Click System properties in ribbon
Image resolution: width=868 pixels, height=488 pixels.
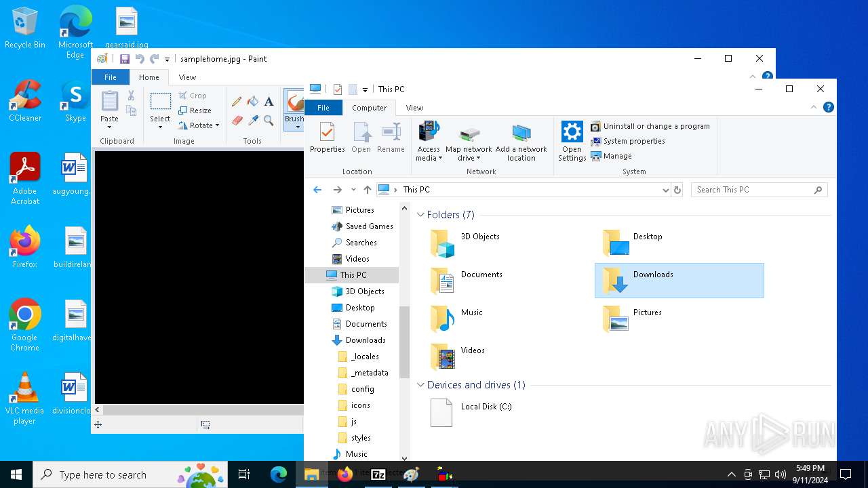point(628,141)
